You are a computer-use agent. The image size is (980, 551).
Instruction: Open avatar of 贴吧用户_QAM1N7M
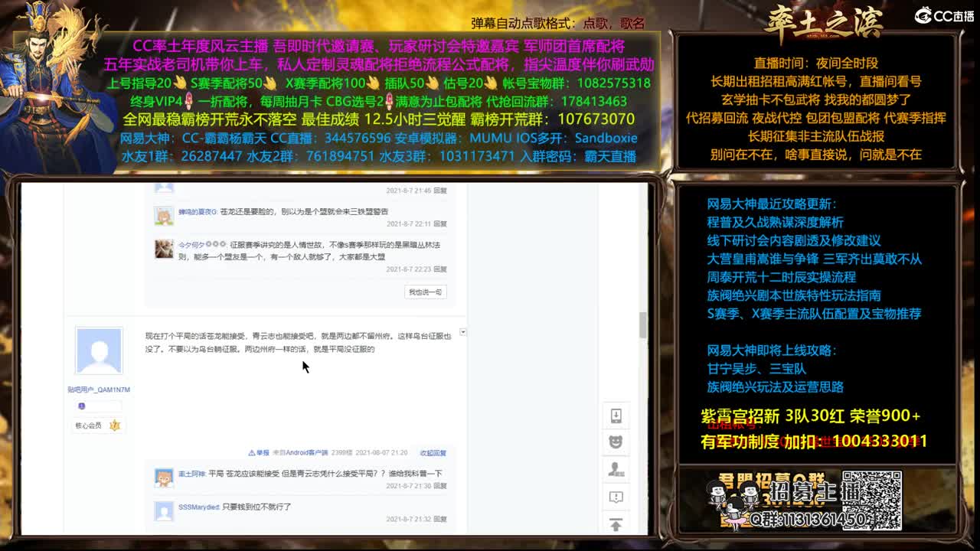99,351
